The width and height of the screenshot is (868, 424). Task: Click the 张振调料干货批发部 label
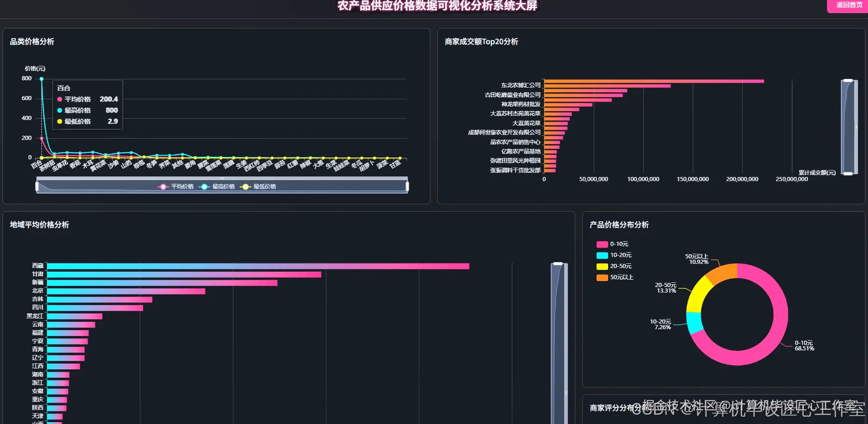coord(515,171)
